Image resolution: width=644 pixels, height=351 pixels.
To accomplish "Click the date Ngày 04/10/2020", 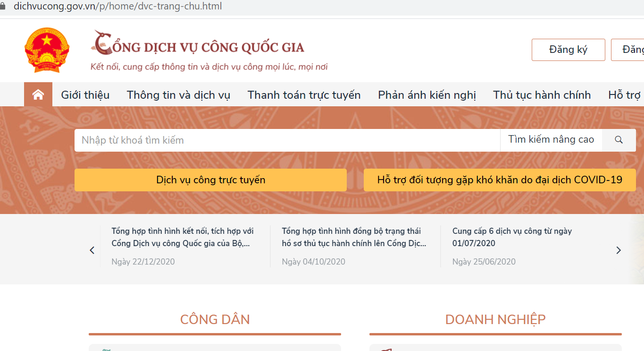I will pyautogui.click(x=313, y=262).
